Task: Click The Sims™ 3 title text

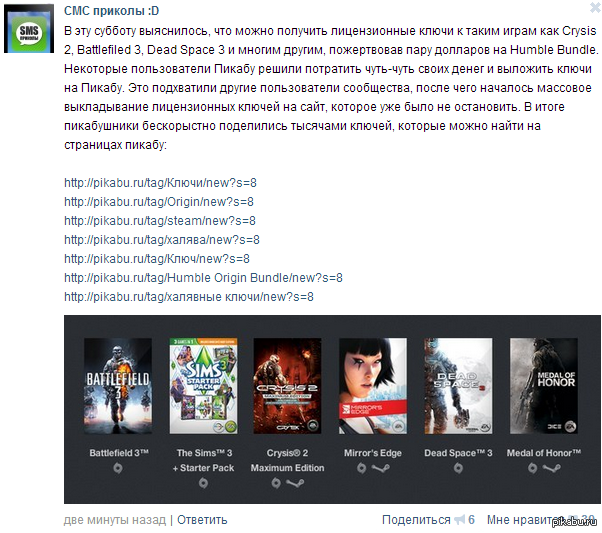Action: click(204, 453)
